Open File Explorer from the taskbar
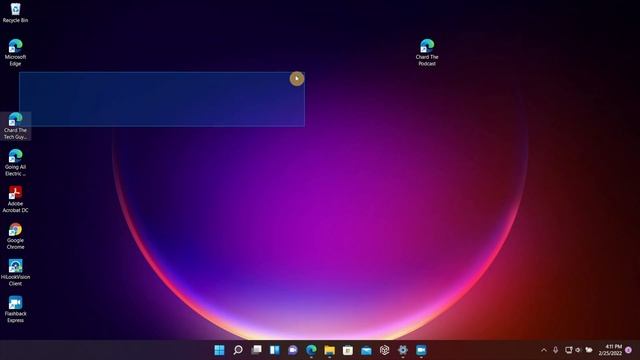The width and height of the screenshot is (640, 360). pos(329,350)
